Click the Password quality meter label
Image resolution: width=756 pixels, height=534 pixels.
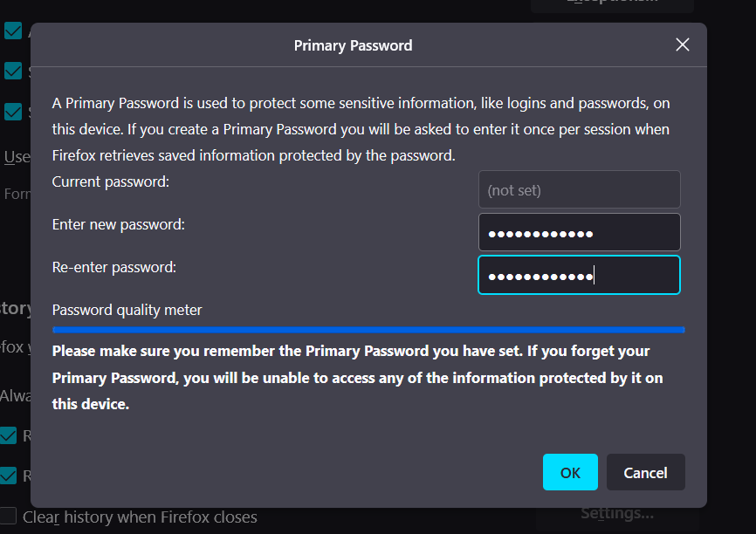tap(127, 310)
